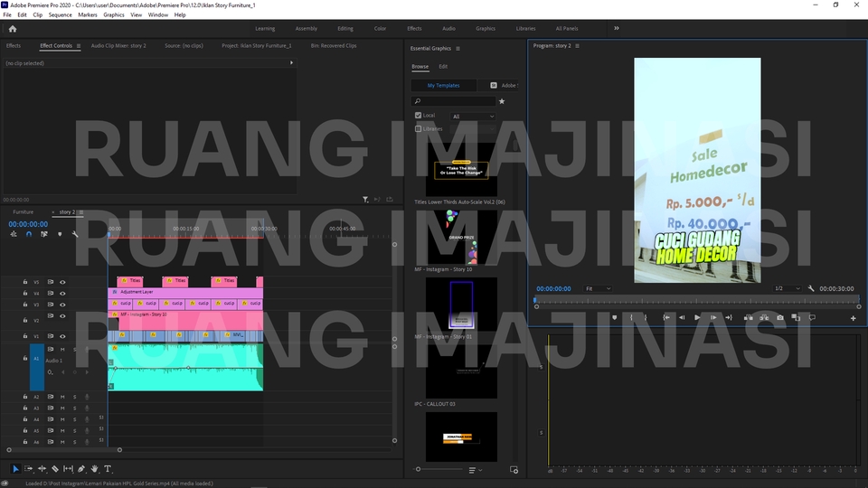
Task: Open Button Editor plus icon
Action: point(853,318)
